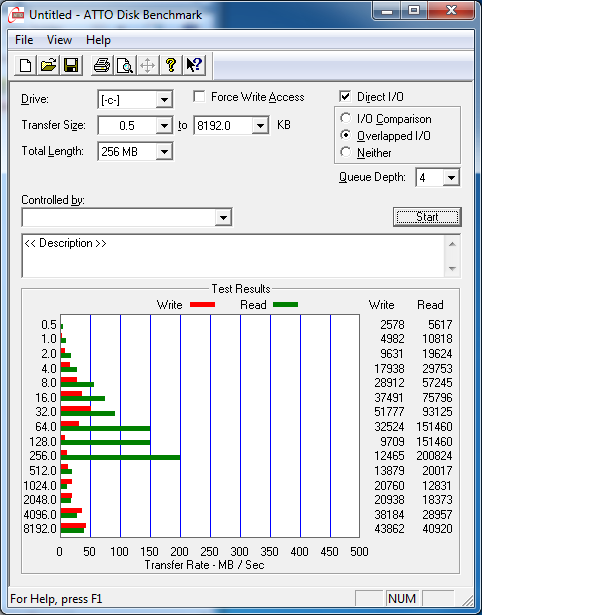Open a saved benchmark file icon
Viewport: 614px width, 615px height.
coord(48,65)
